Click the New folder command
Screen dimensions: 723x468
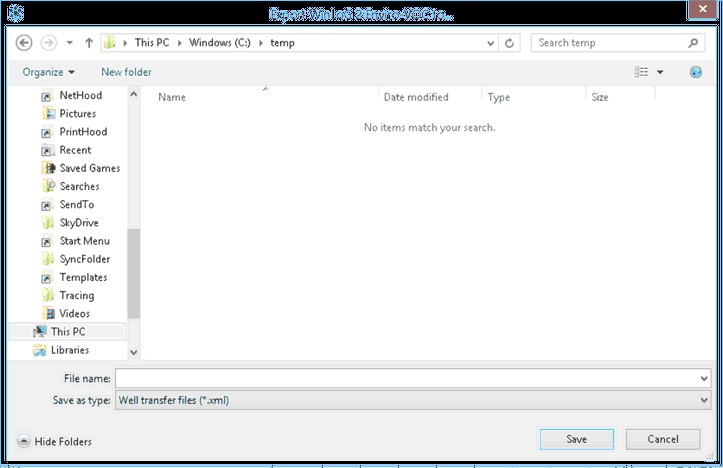pyautogui.click(x=126, y=72)
